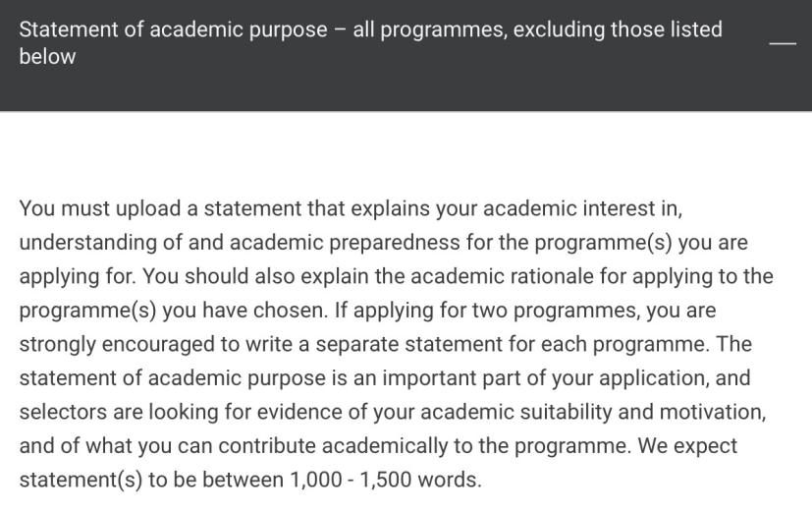
Task: Collapse the section using the minus icon
Action: pyautogui.click(x=783, y=43)
